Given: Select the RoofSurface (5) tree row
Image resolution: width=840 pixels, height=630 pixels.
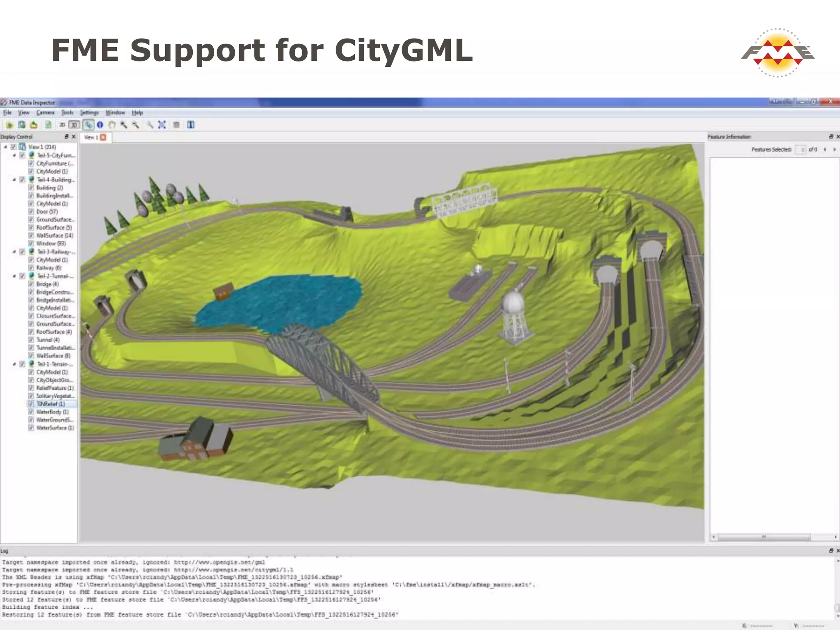Looking at the screenshot, I should [x=54, y=228].
